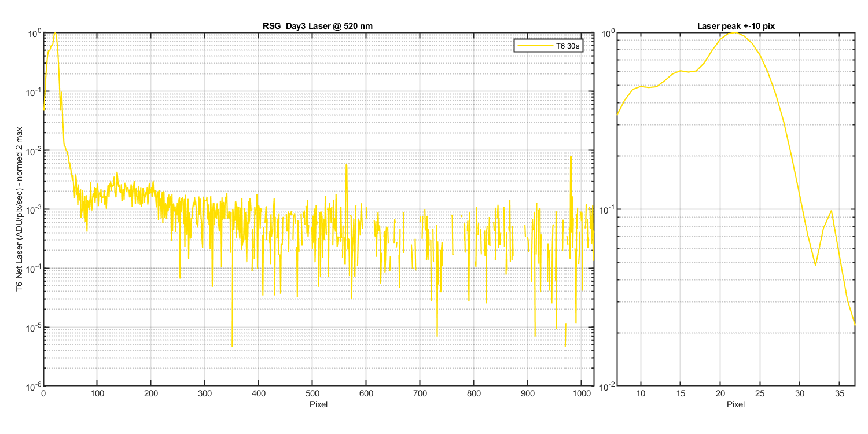Click the "0" x-axis tick label of left plot
Image resolution: width=868 pixels, height=434 pixels.
point(43,393)
